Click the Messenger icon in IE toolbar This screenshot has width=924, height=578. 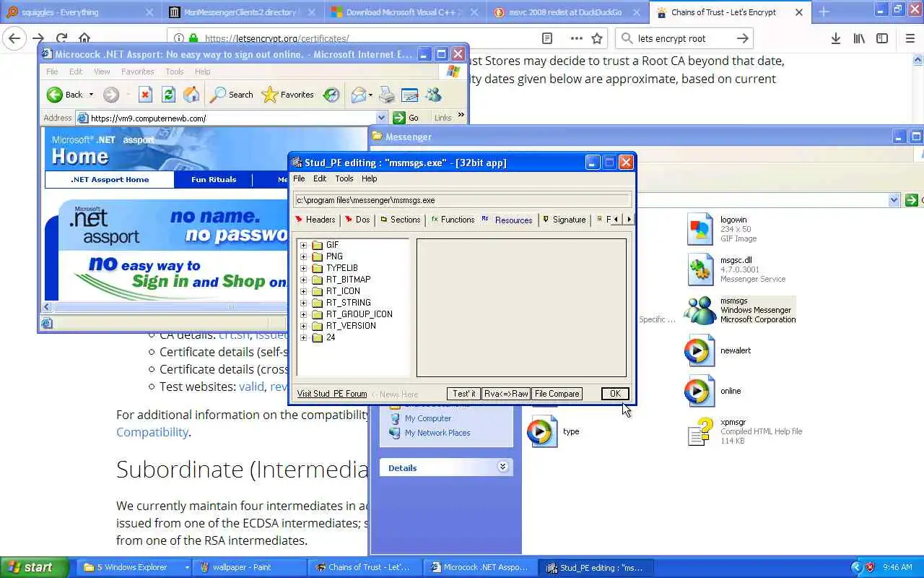click(x=434, y=95)
